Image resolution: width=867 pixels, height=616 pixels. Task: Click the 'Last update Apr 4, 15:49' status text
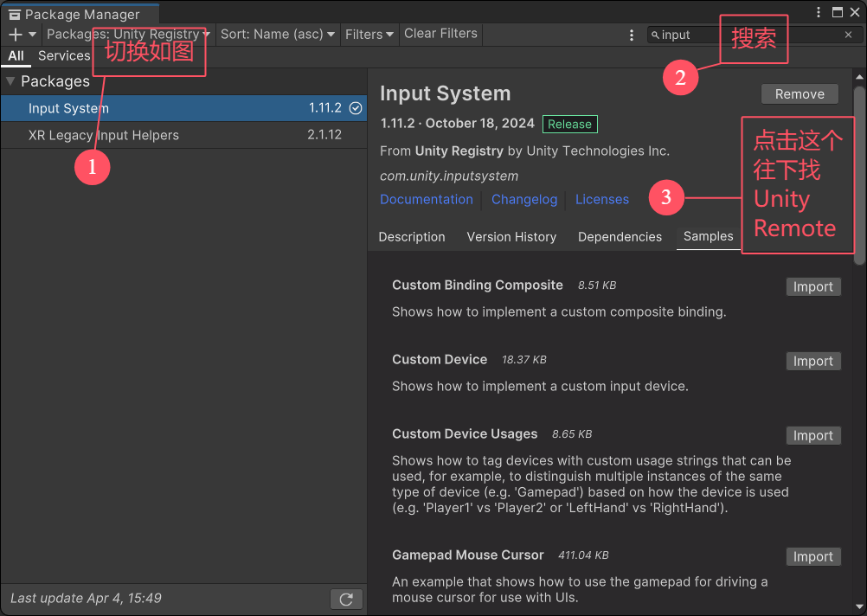86,599
